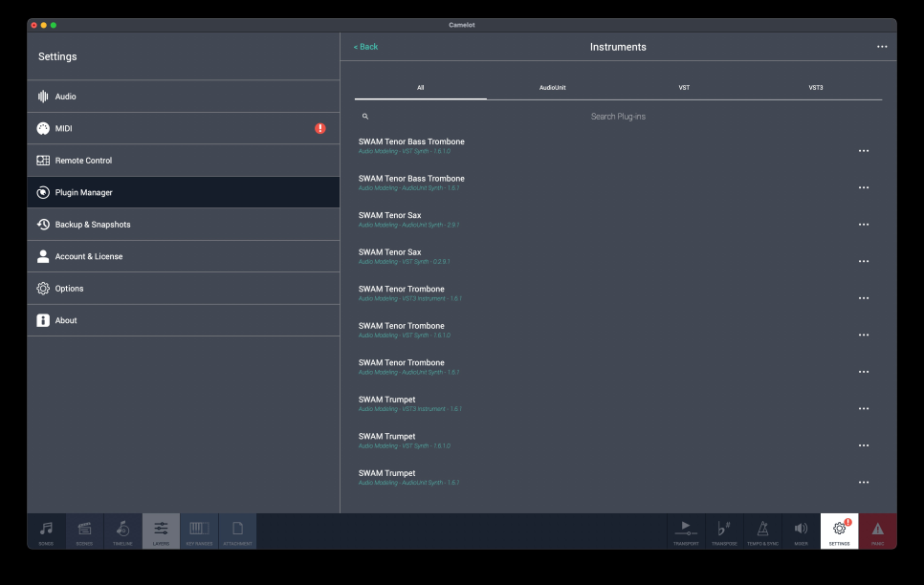The width and height of the screenshot is (924, 585).
Task: Select the Layers view icon
Action: pos(161,531)
